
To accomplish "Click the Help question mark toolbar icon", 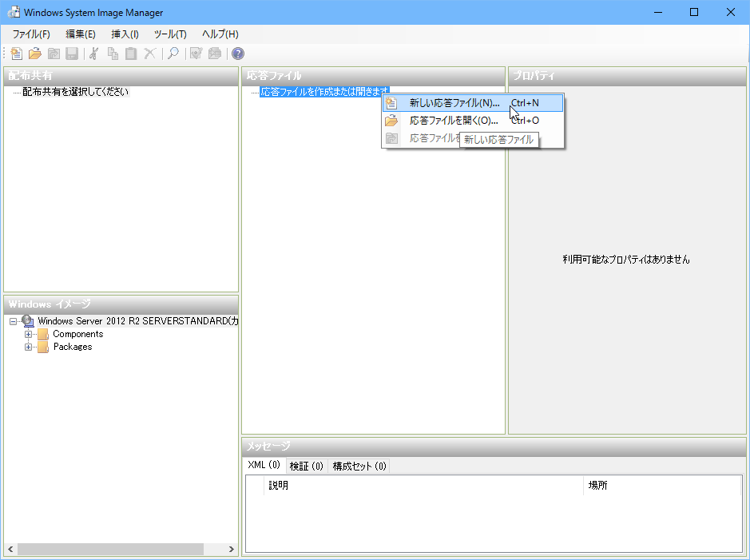I will point(238,54).
